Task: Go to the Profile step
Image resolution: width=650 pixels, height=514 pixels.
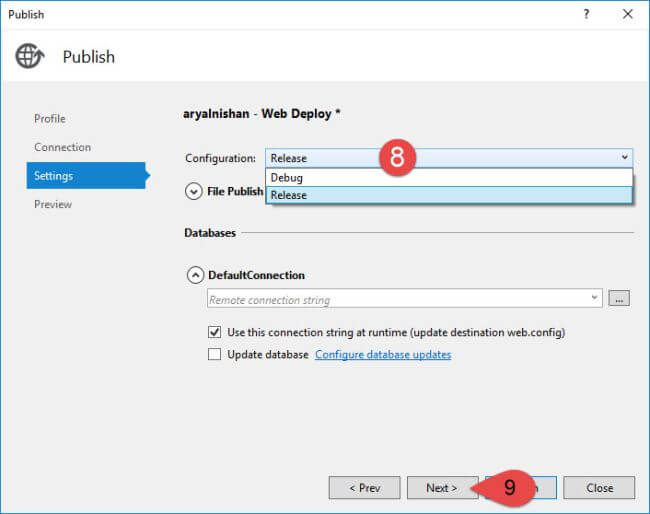Action: tap(50, 118)
